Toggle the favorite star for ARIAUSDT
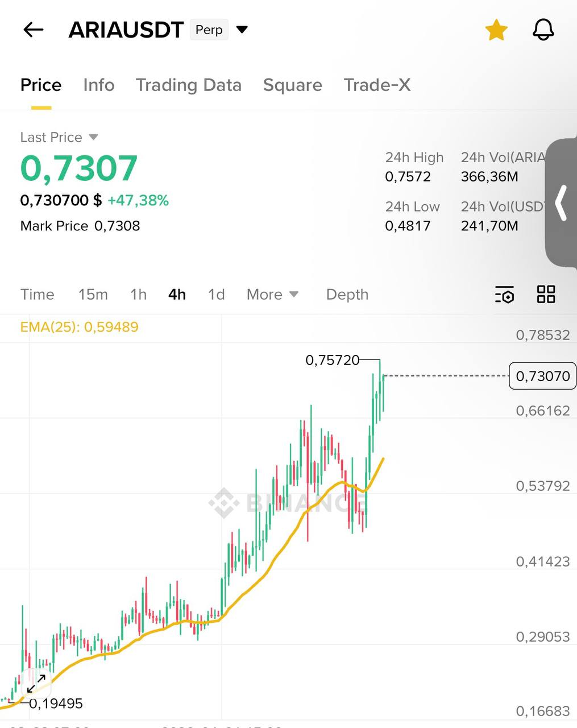 [496, 30]
